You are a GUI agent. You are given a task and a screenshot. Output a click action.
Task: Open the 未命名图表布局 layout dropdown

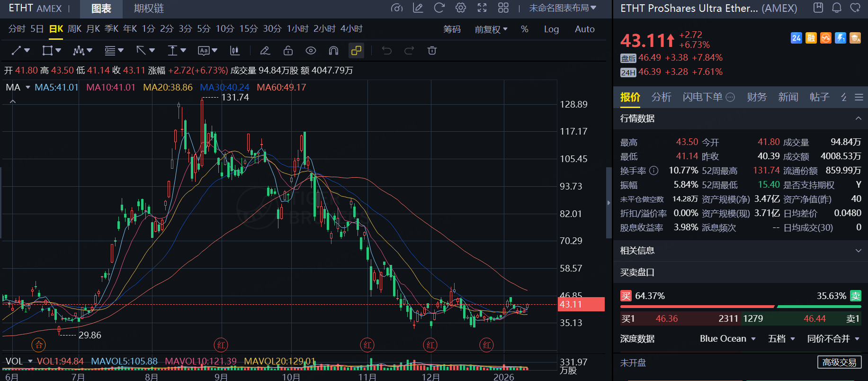click(x=563, y=8)
